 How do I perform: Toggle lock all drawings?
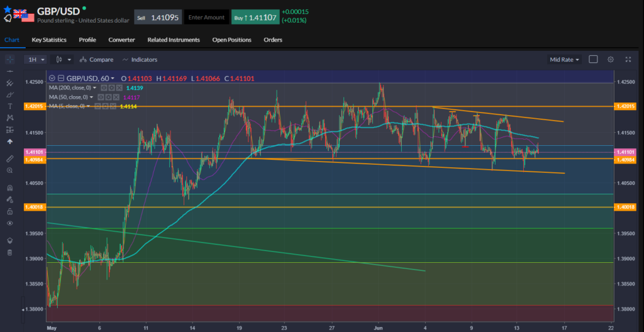point(9,211)
